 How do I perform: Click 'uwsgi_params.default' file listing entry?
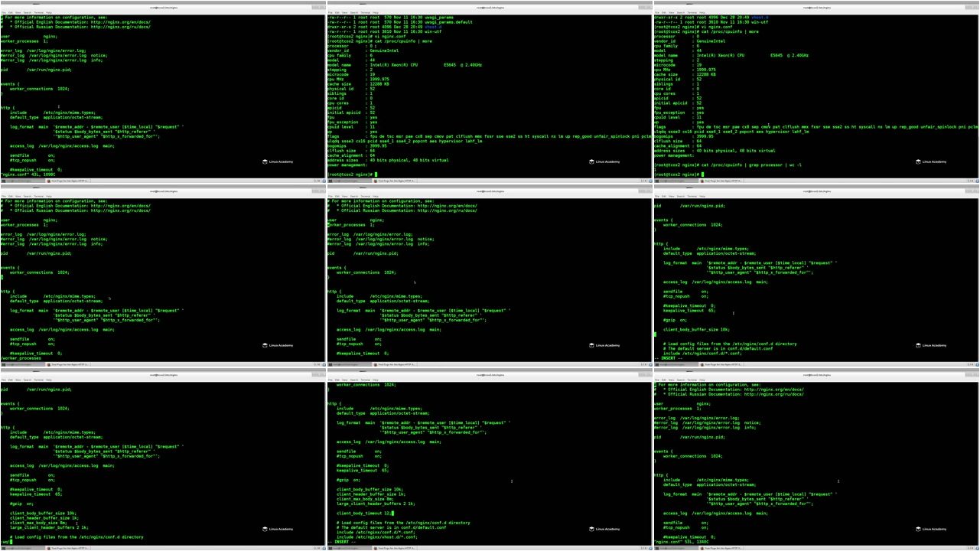coord(448,22)
